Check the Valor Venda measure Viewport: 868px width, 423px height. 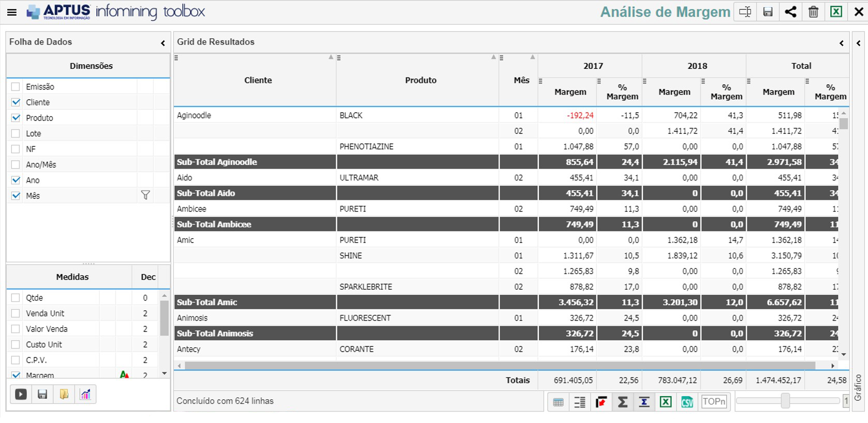16,329
